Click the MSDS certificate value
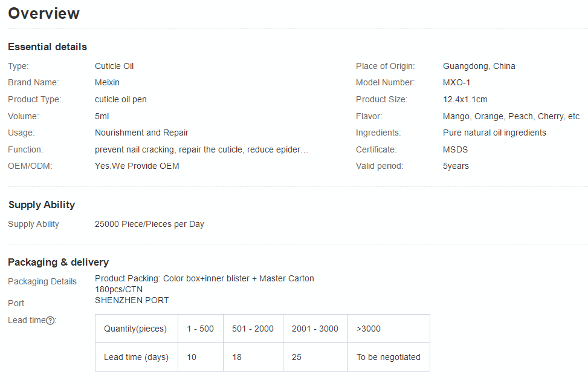 click(455, 149)
